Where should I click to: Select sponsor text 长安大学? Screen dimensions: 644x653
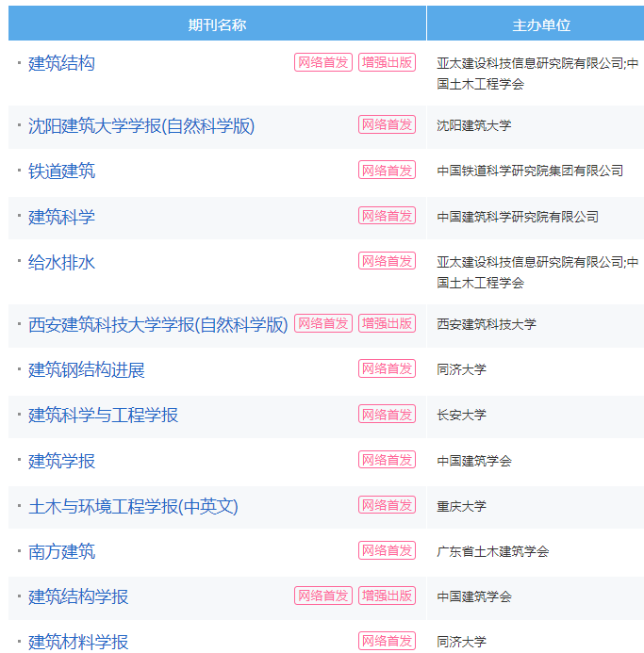pyautogui.click(x=461, y=415)
